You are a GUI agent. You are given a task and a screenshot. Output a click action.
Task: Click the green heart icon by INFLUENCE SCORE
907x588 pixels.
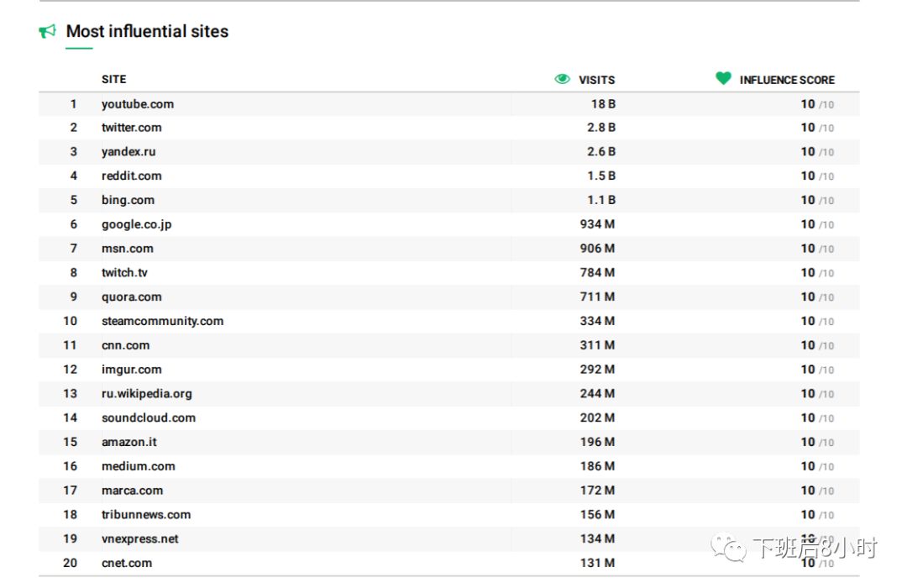723,78
